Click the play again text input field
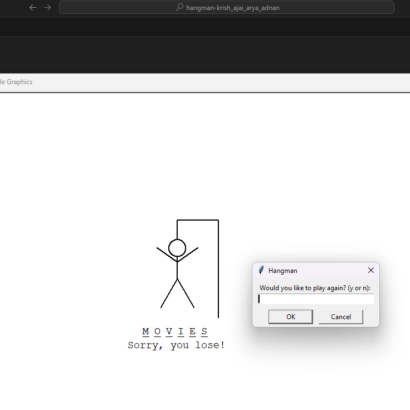Image resolution: width=410 pixels, height=410 pixels. 316,299
